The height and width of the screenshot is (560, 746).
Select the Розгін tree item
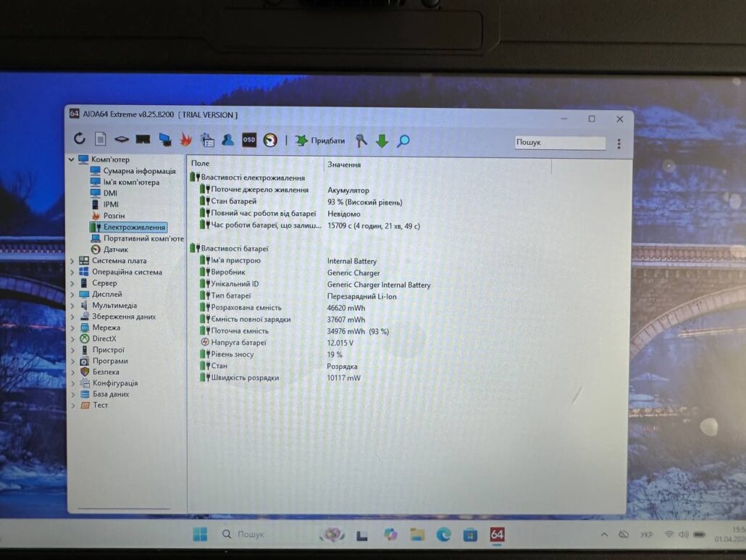(114, 216)
